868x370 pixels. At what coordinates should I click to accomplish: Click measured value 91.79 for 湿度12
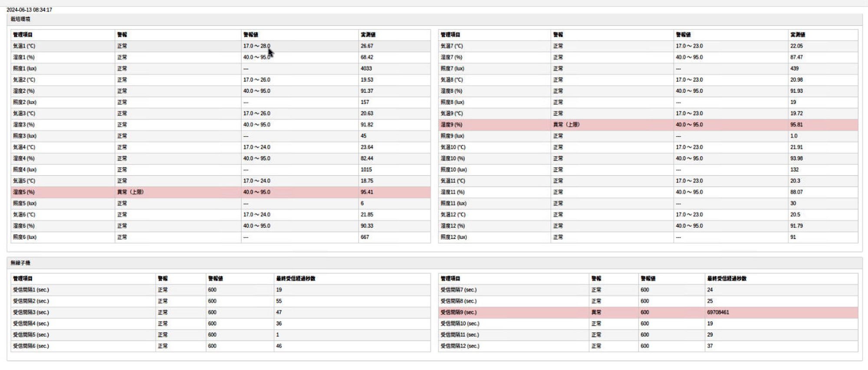(x=796, y=226)
